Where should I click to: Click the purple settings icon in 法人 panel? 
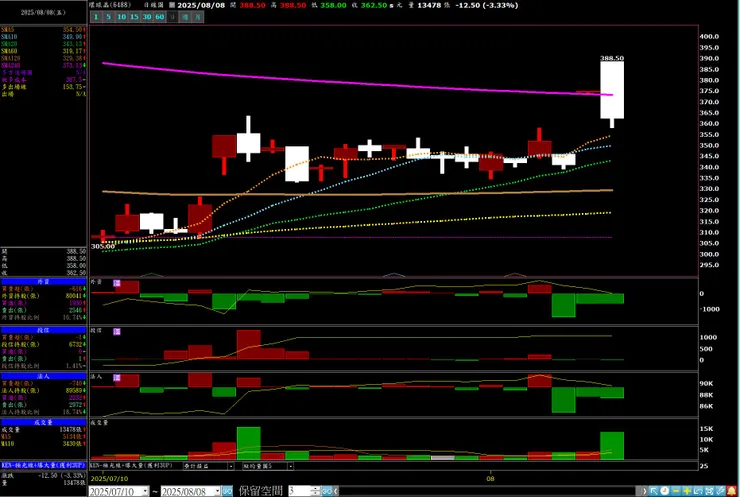(x=117, y=378)
